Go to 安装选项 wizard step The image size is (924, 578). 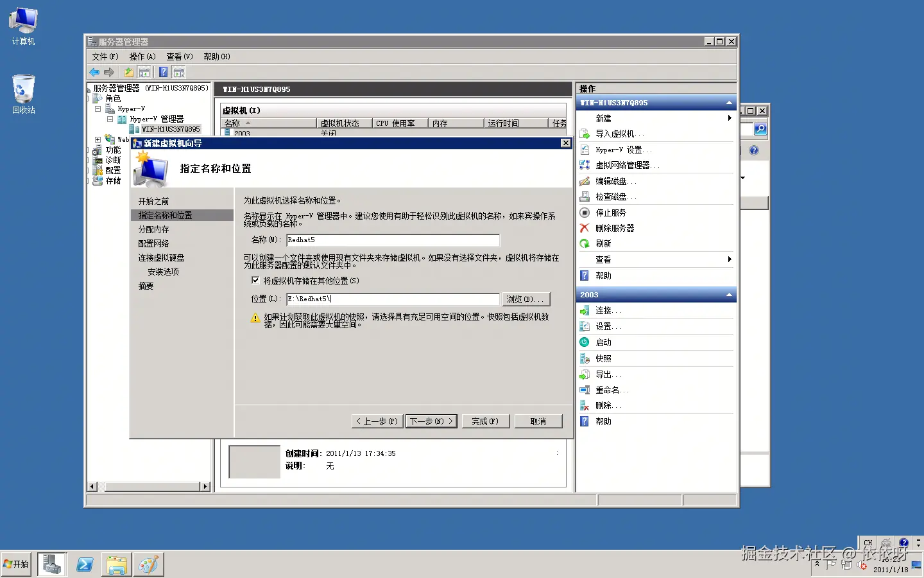point(164,272)
